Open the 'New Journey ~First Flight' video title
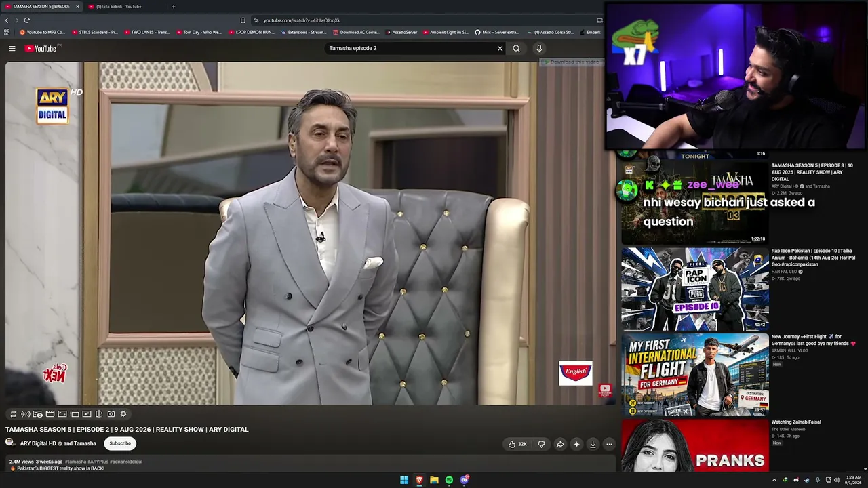Screen dimensions: 868x488 click(x=814, y=340)
